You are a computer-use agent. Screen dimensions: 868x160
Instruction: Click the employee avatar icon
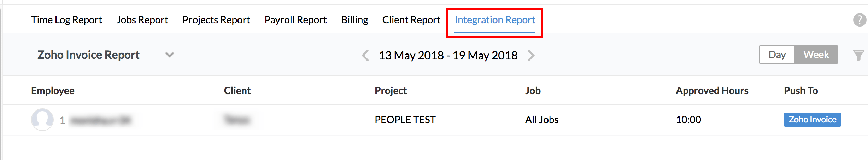point(42,119)
